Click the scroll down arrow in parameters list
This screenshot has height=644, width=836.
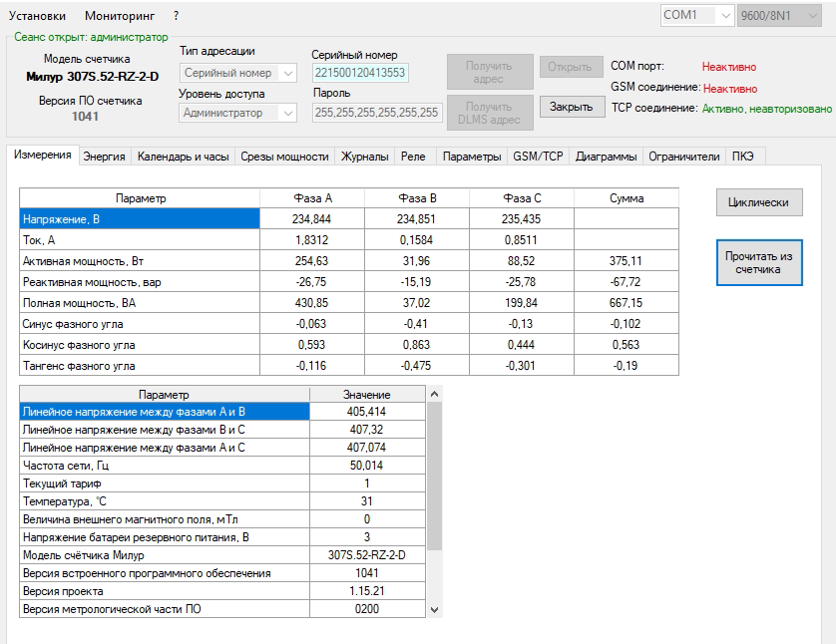[x=434, y=609]
